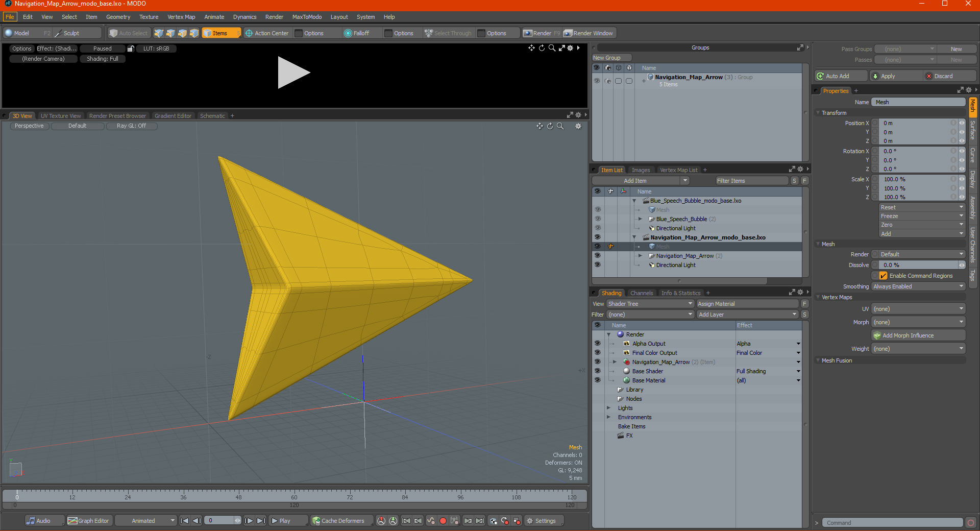Screen dimensions: 980x531
Task: Click Play animation button
Action: click(x=288, y=521)
